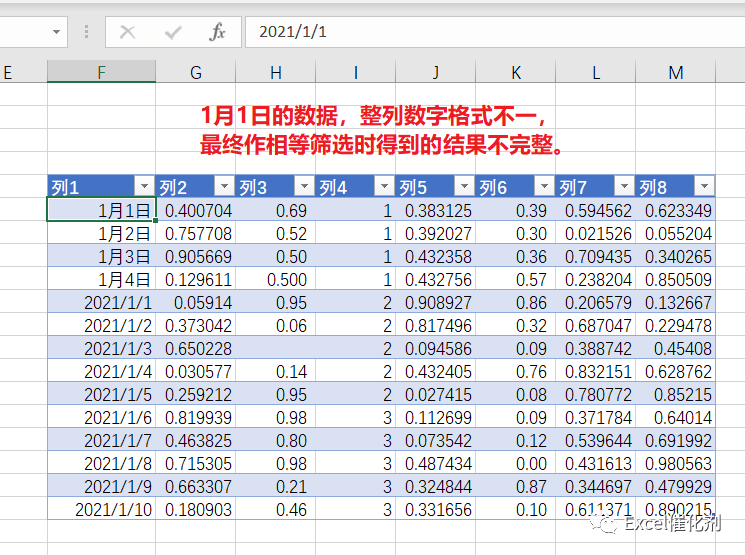Click the formula bar options dots handle
This screenshot has height=555, width=745.
tap(86, 32)
